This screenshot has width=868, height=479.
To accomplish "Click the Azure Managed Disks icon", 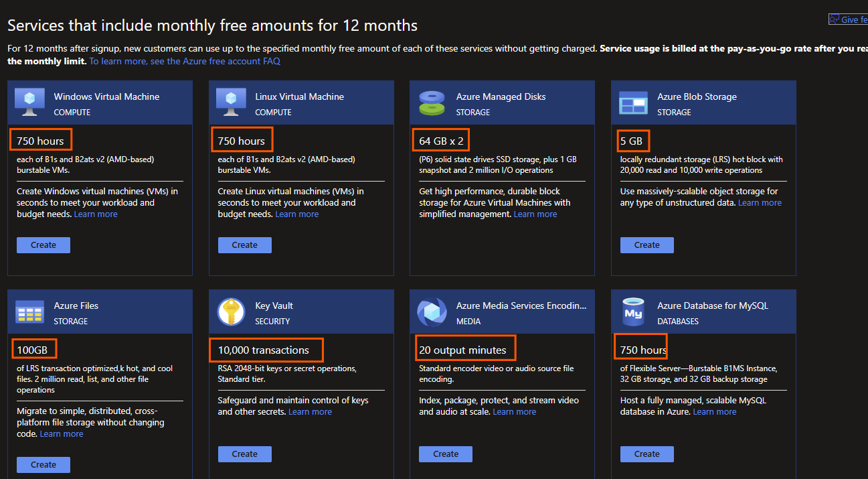I will 432,102.
